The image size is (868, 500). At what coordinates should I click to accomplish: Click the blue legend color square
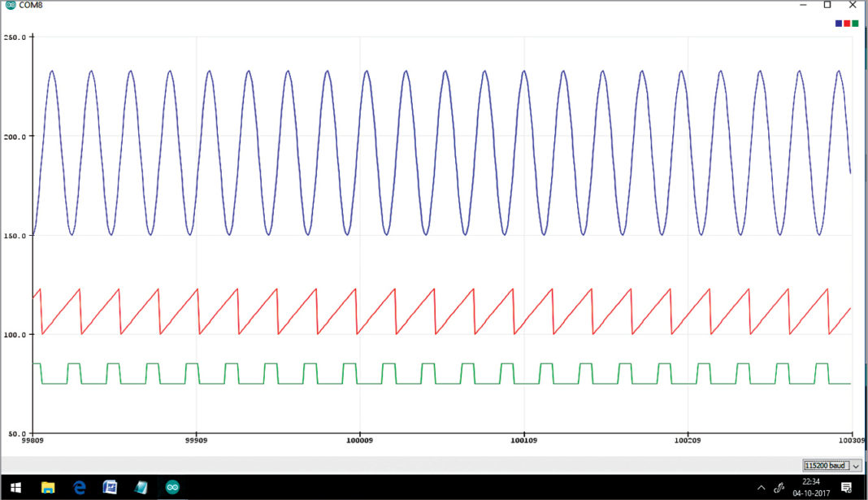[x=839, y=24]
